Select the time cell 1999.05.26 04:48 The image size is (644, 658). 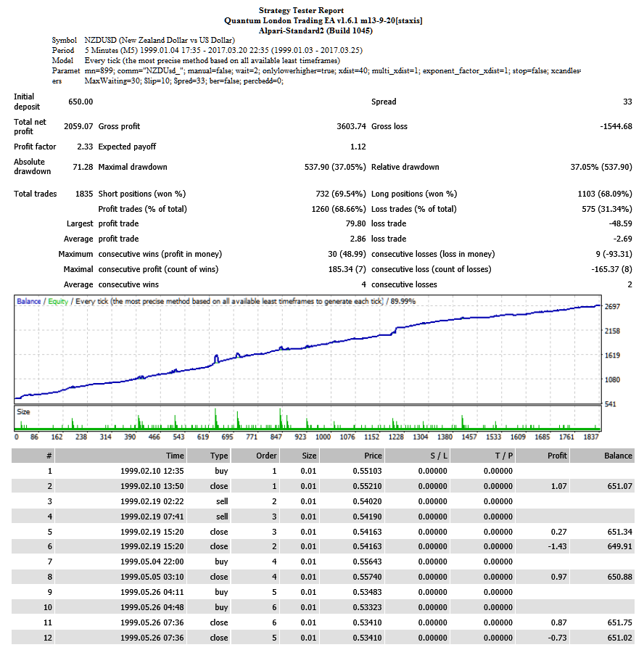pos(152,607)
